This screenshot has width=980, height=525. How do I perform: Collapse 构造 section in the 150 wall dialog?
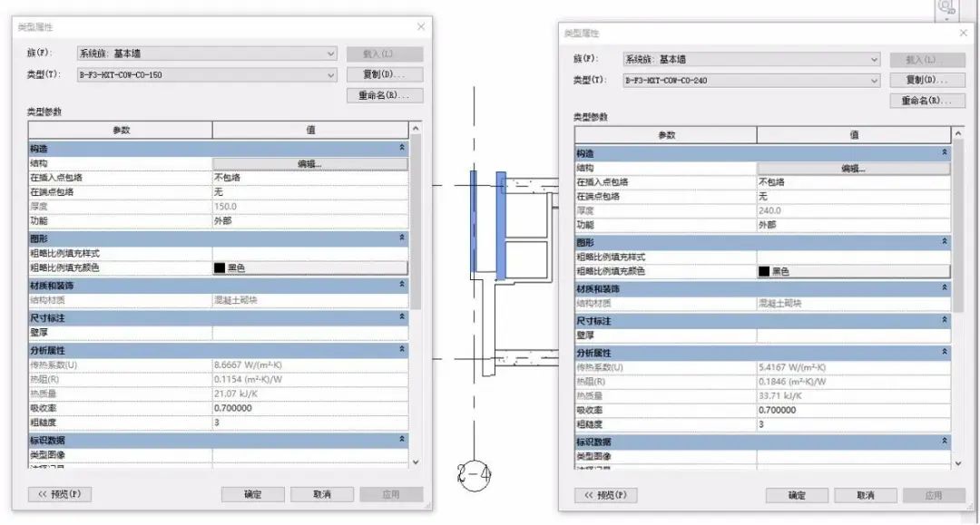coord(402,148)
